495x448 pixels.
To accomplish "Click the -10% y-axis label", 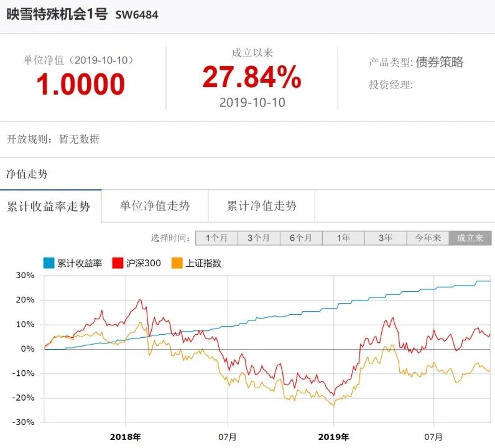I will (23, 373).
